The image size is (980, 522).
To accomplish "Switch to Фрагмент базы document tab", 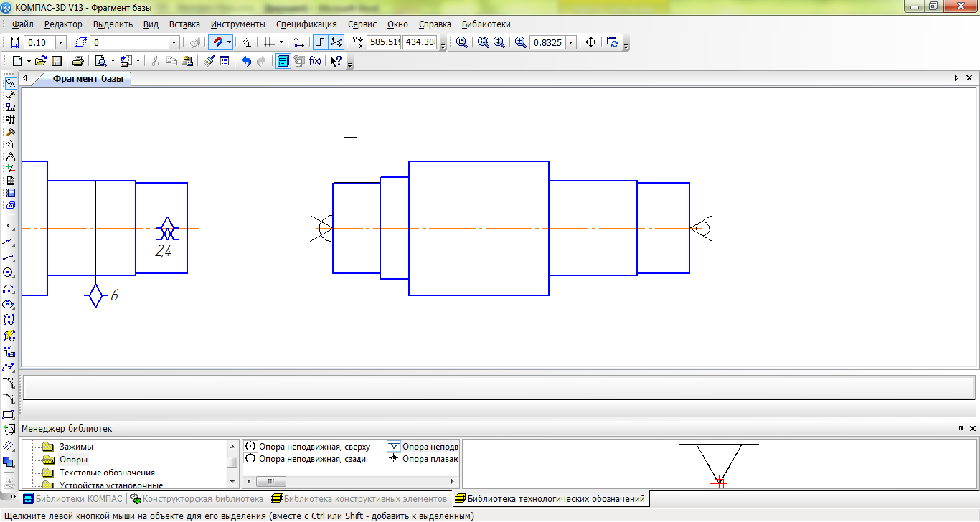I will [88, 78].
